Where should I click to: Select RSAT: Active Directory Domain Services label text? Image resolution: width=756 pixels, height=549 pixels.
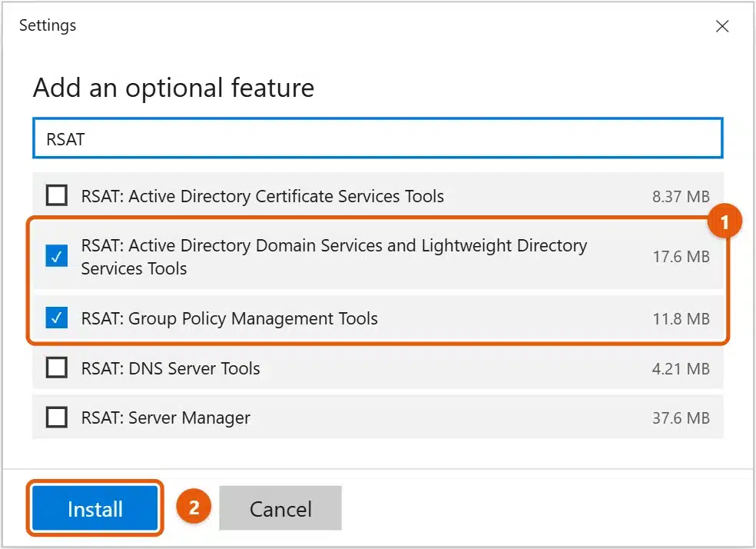333,257
